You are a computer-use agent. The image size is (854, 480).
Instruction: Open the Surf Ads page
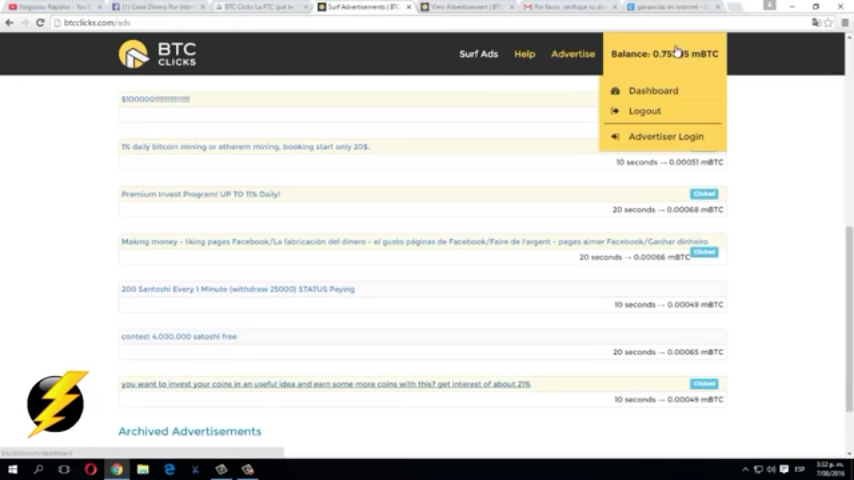coord(478,54)
